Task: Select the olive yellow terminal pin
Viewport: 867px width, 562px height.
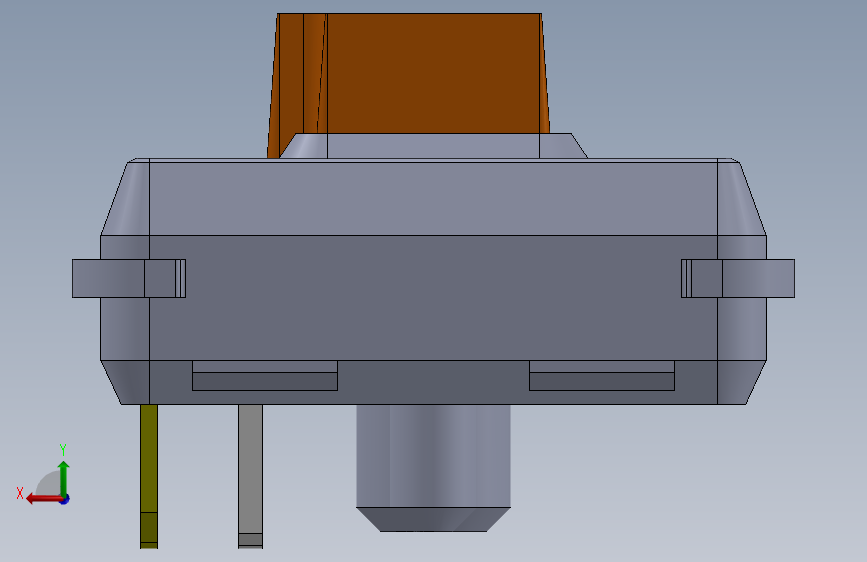Action: pos(149,476)
